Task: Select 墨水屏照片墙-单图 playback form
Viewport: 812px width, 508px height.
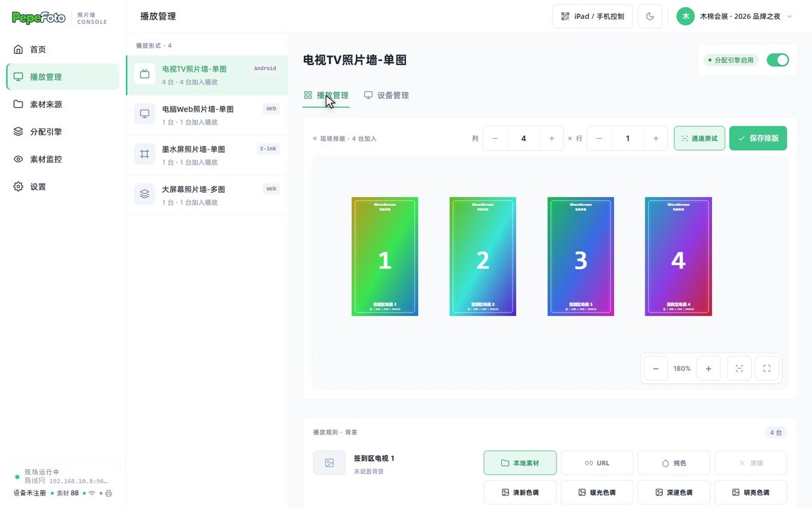Action: point(207,155)
